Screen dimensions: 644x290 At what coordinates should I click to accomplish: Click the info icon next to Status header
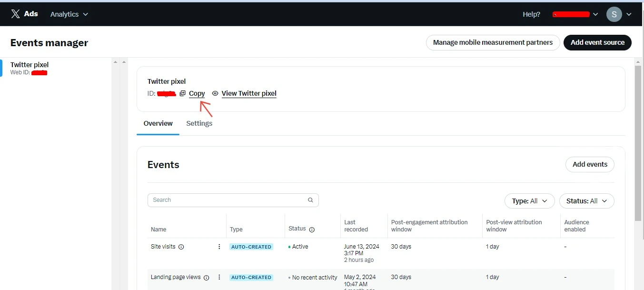pyautogui.click(x=312, y=230)
